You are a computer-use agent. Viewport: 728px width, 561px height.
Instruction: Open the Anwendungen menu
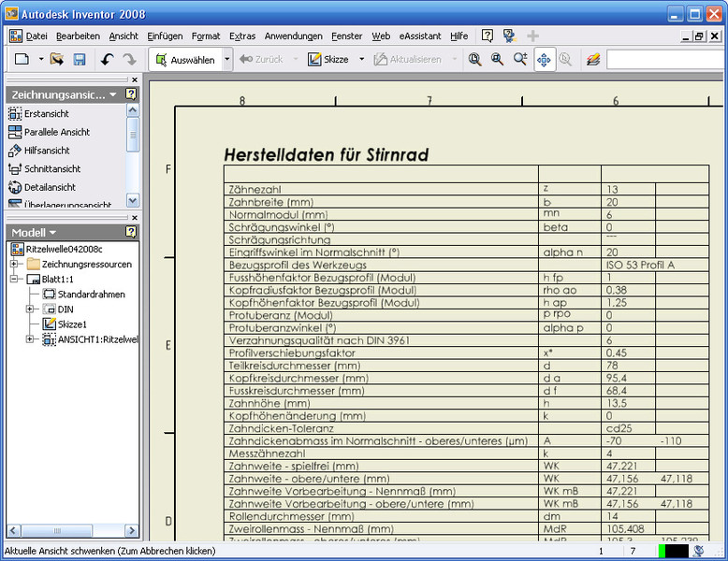pos(293,36)
